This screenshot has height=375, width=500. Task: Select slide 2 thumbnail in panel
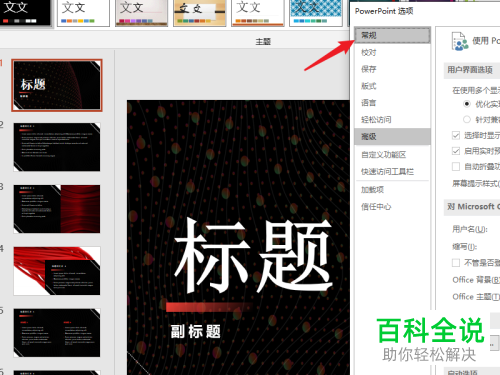(x=57, y=147)
